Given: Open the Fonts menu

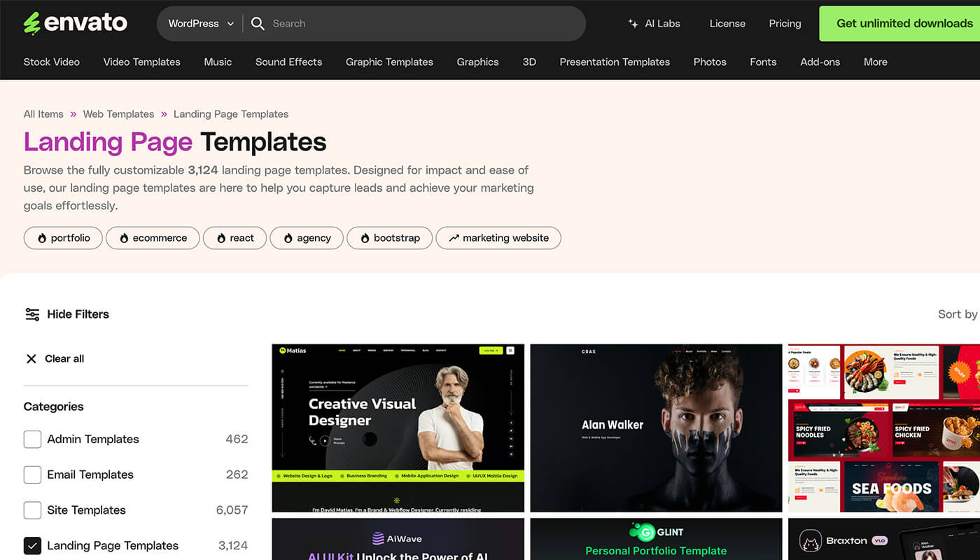Looking at the screenshot, I should (x=763, y=62).
